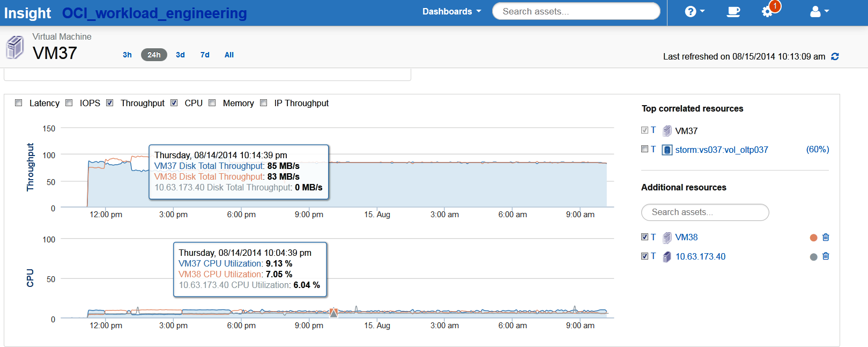Click the refresh icon beside last refreshed time
868x347 pixels.
(x=835, y=56)
